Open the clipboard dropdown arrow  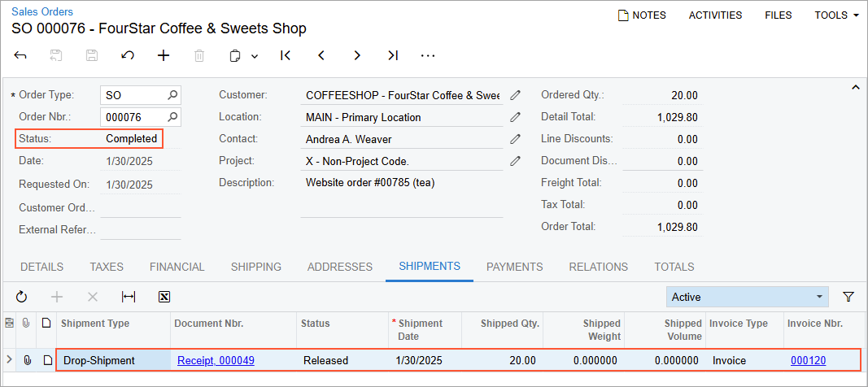255,56
